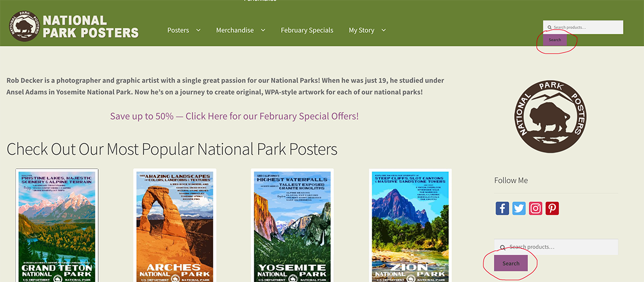
Task: Click the magnifier icon in sidebar search
Action: [x=502, y=248]
